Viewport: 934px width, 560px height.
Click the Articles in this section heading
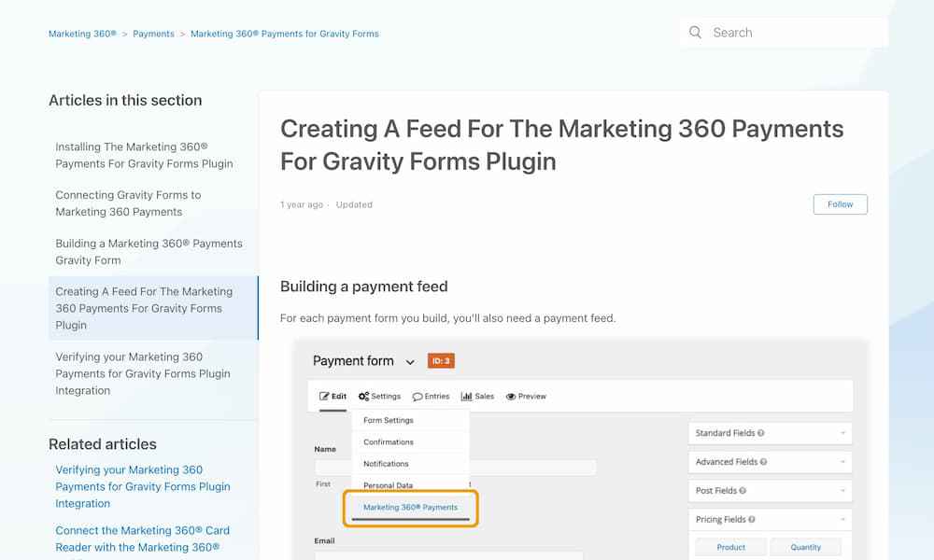[125, 100]
